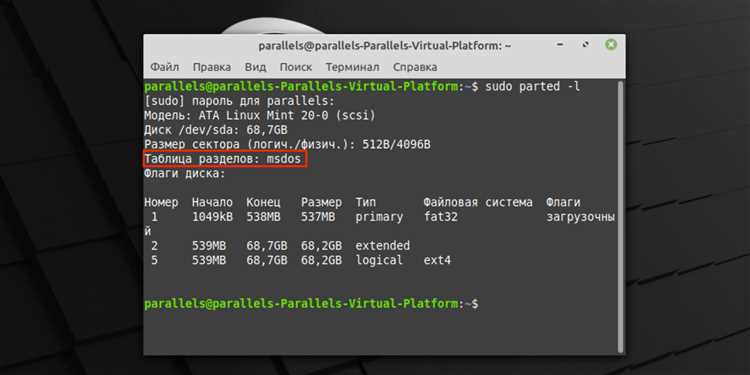Close the terminal with green X button

611,45
